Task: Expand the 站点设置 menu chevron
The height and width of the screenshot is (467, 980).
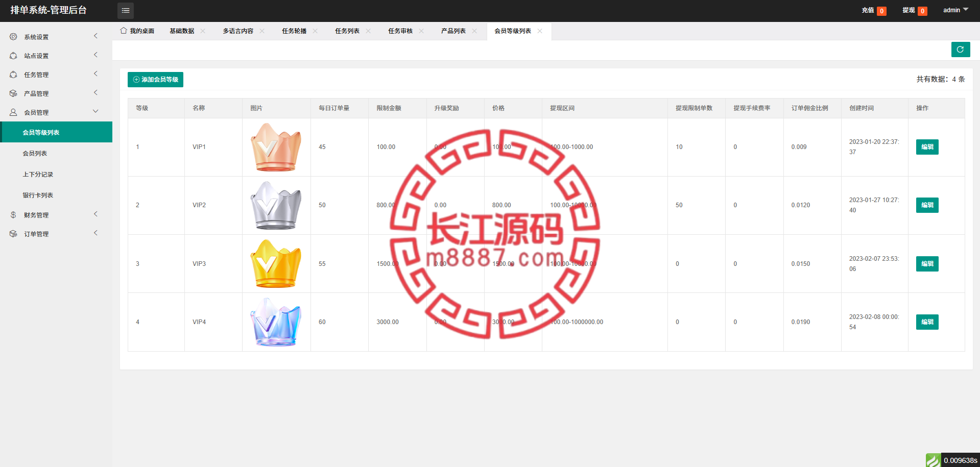Action: tap(95, 55)
